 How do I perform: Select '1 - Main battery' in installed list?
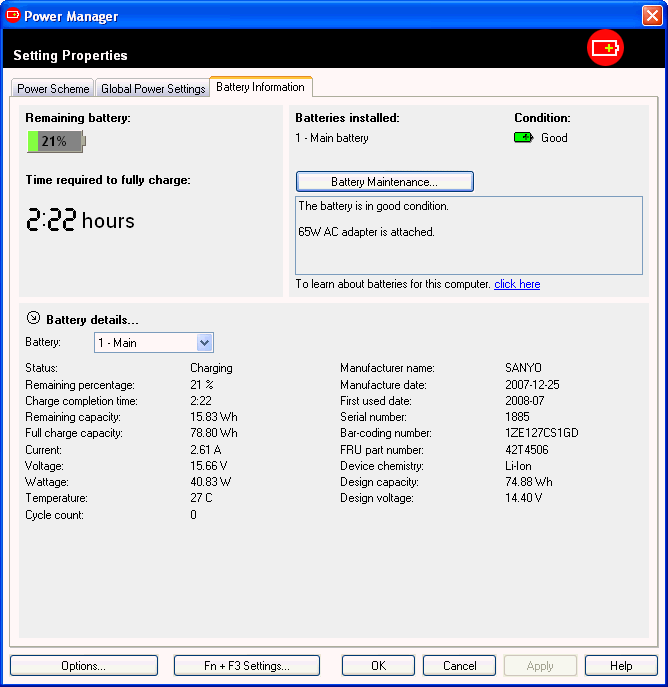(x=332, y=138)
